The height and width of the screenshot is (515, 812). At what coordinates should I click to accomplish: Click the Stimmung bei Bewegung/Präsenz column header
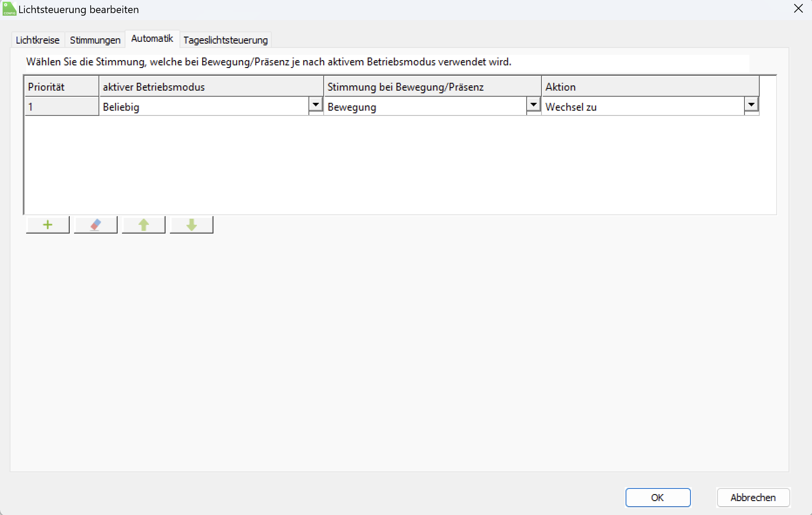[x=433, y=87]
